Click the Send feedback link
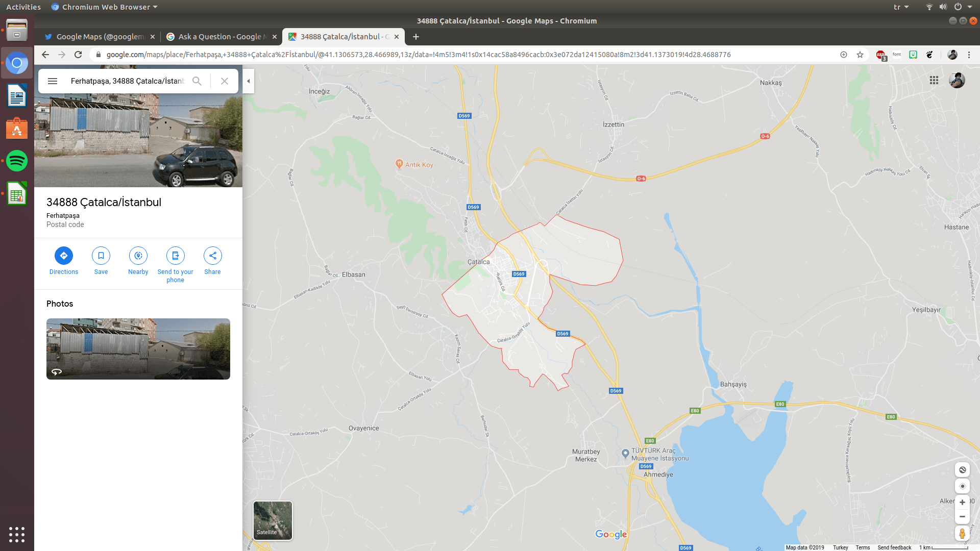 (x=894, y=547)
